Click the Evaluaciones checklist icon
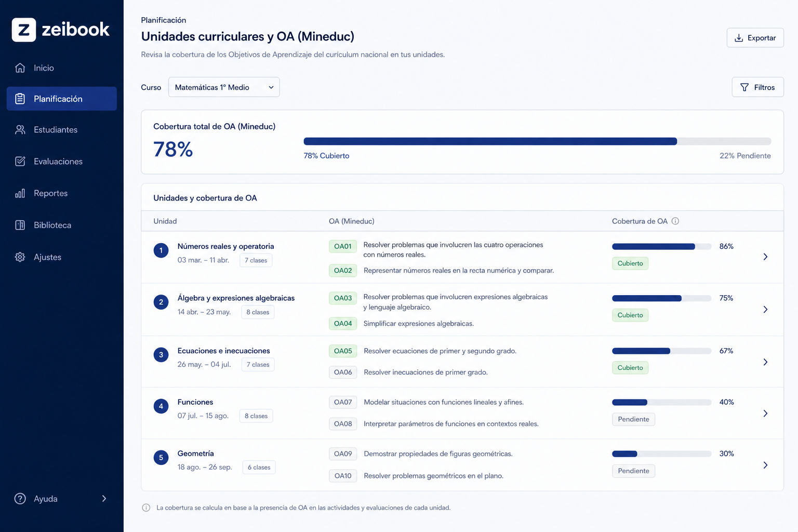 click(x=20, y=162)
